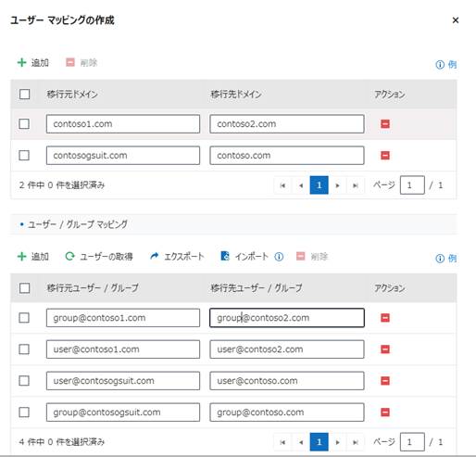Close the user mapping dialog
476x457 pixels.
(456, 20)
